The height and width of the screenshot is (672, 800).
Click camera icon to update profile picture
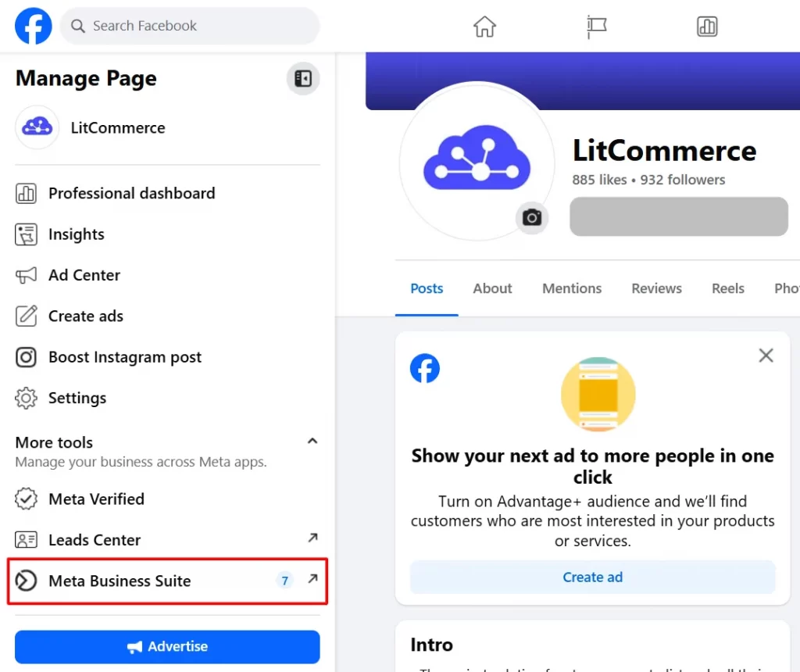point(531,218)
